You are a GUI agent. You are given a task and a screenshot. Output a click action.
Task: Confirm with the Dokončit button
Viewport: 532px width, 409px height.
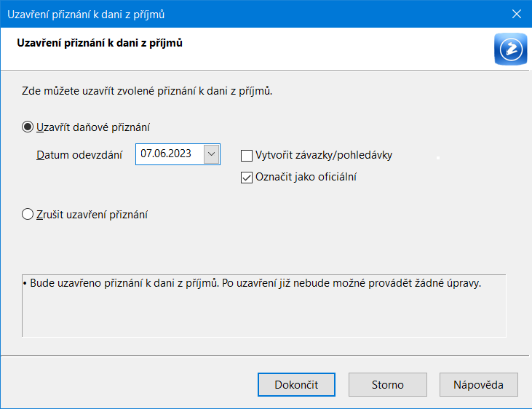[296, 384]
